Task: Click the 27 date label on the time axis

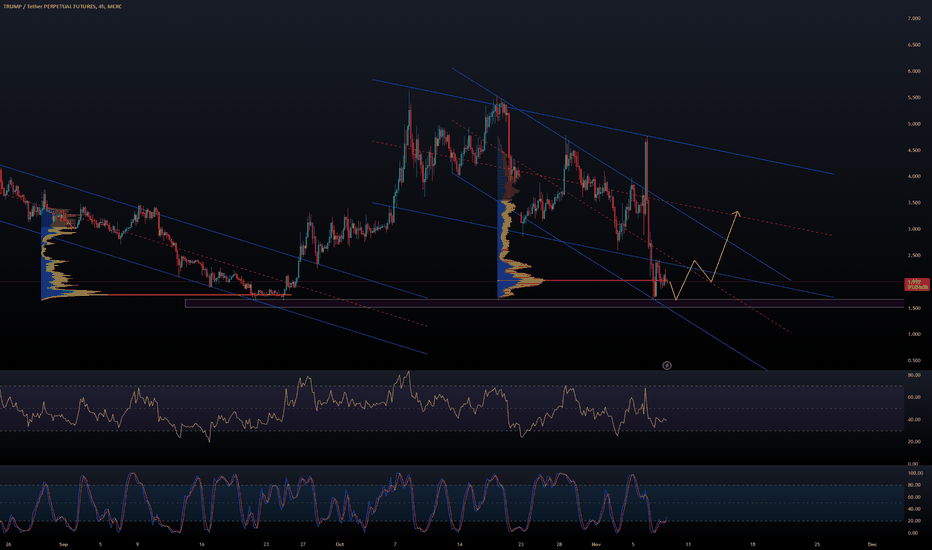Action: click(x=303, y=544)
